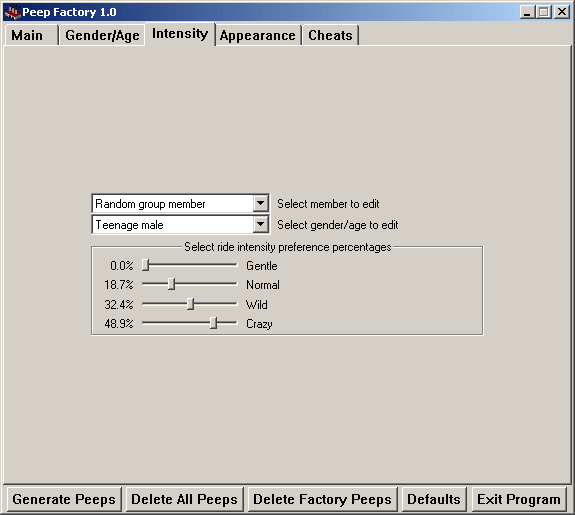Maximize the Peep Factory window
This screenshot has height=515, width=575.
coord(543,12)
